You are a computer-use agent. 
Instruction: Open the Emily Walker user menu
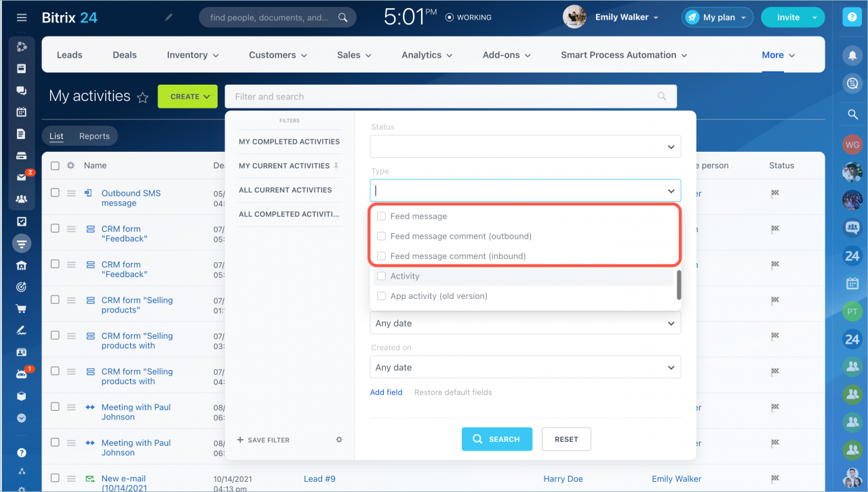click(627, 18)
